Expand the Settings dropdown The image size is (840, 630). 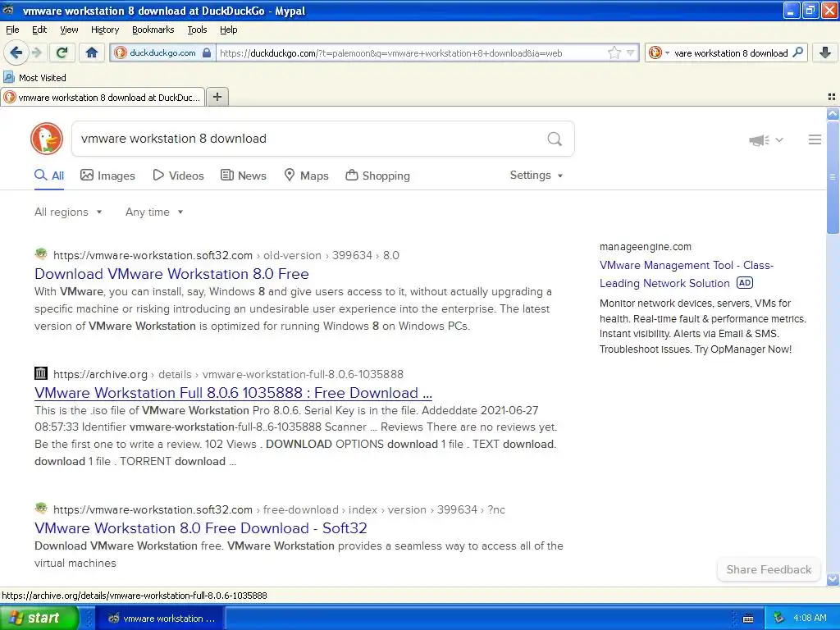(x=536, y=176)
